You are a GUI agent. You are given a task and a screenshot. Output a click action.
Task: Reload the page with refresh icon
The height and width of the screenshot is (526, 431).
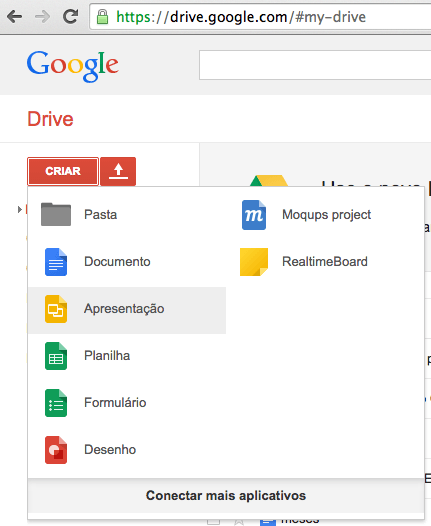pyautogui.click(x=70, y=16)
